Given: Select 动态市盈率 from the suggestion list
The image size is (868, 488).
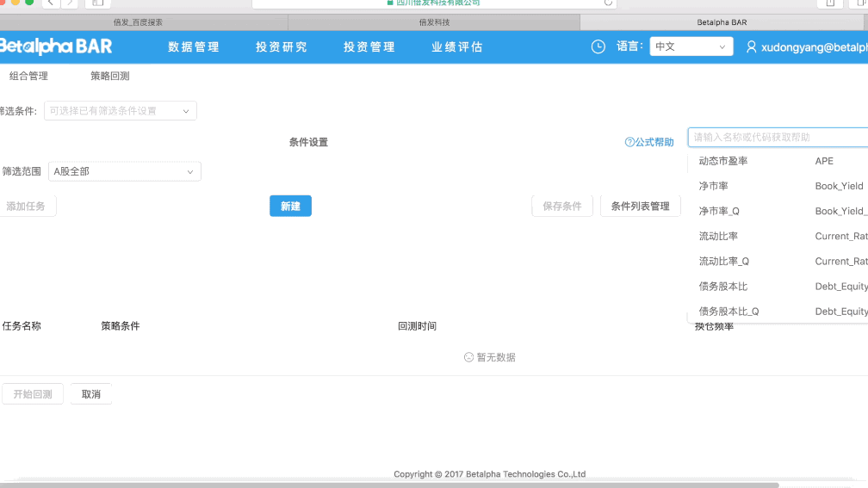Looking at the screenshot, I should coord(723,161).
